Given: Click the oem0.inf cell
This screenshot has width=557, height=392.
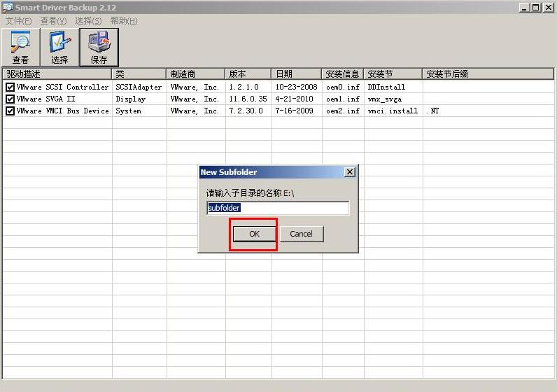Looking at the screenshot, I should click(x=343, y=87).
